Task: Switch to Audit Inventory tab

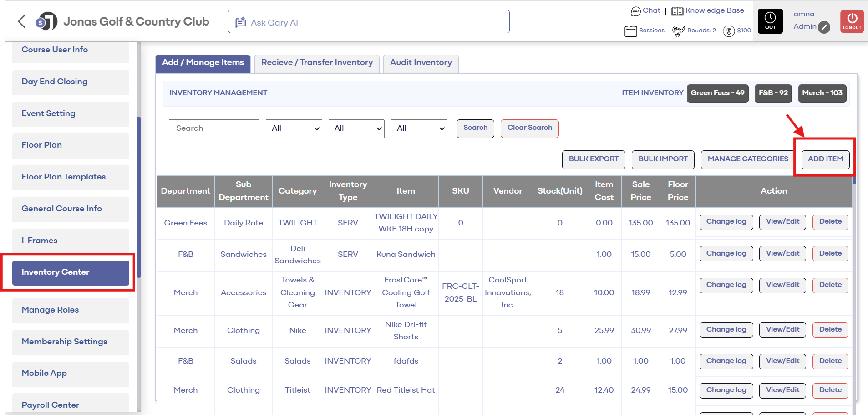Action: coord(421,63)
